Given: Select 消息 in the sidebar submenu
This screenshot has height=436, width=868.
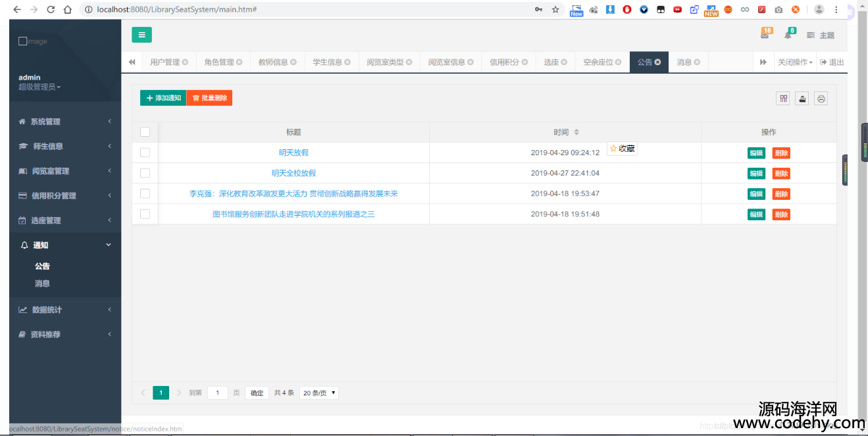Looking at the screenshot, I should pyautogui.click(x=42, y=283).
